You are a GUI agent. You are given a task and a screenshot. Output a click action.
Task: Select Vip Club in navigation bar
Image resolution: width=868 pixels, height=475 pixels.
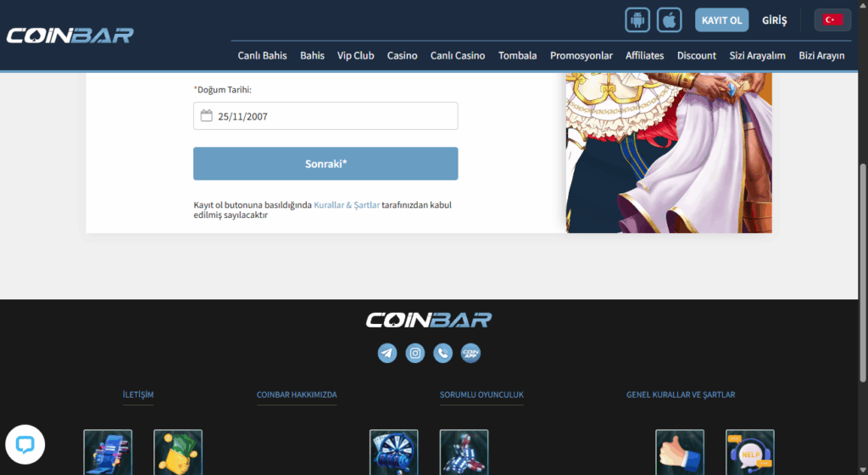click(x=355, y=55)
